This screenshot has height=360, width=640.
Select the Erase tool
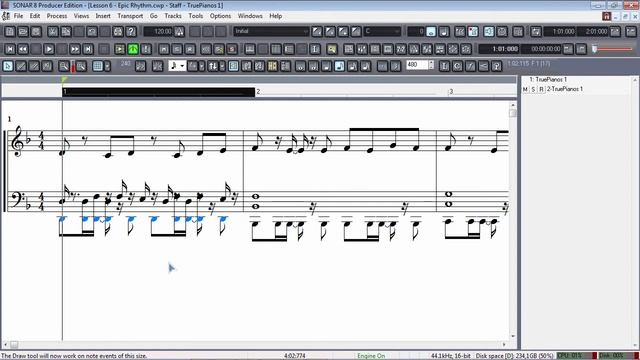(x=34, y=66)
